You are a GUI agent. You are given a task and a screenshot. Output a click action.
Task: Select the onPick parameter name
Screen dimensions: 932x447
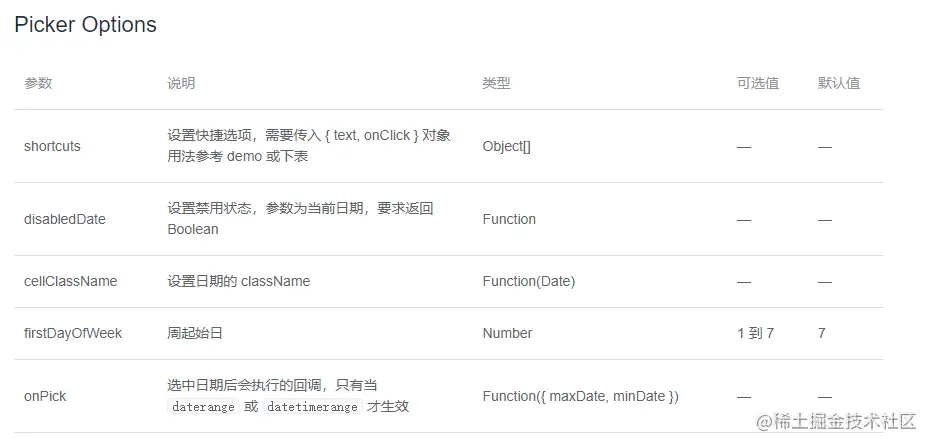45,396
